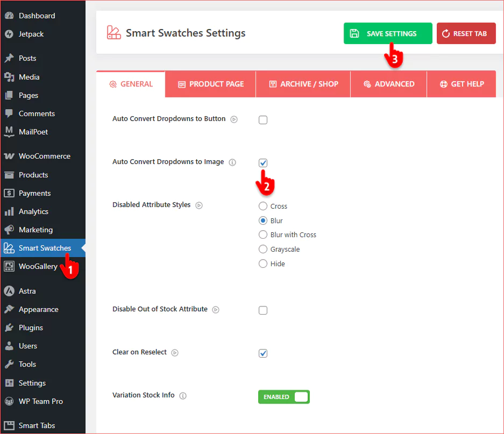The height and width of the screenshot is (434, 504).
Task: Click the Astra logo icon
Action: pos(9,291)
